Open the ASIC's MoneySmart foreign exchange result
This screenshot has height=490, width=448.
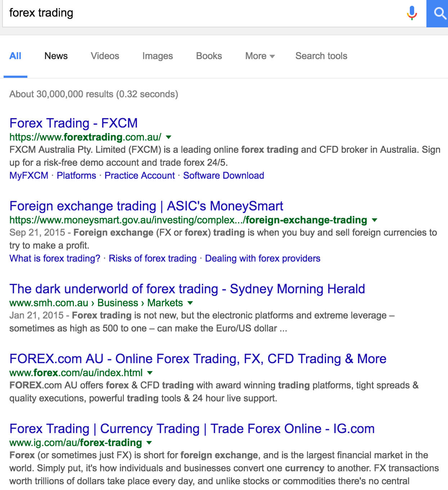146,206
